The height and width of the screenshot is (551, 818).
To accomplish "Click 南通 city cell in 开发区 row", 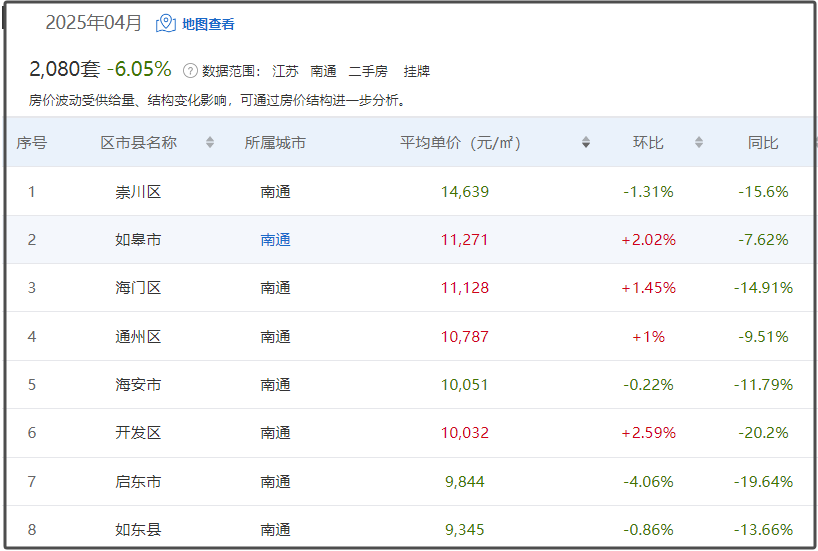I will (x=275, y=433).
